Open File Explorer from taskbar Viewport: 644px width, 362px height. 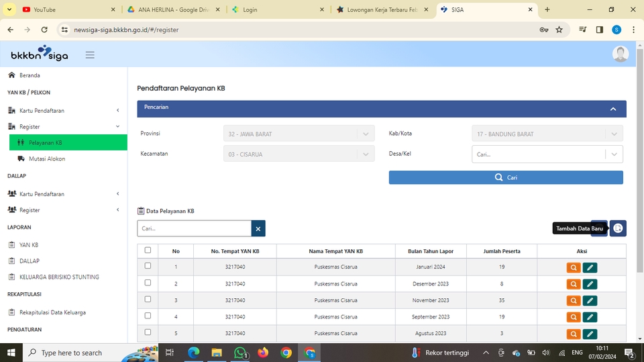217,353
